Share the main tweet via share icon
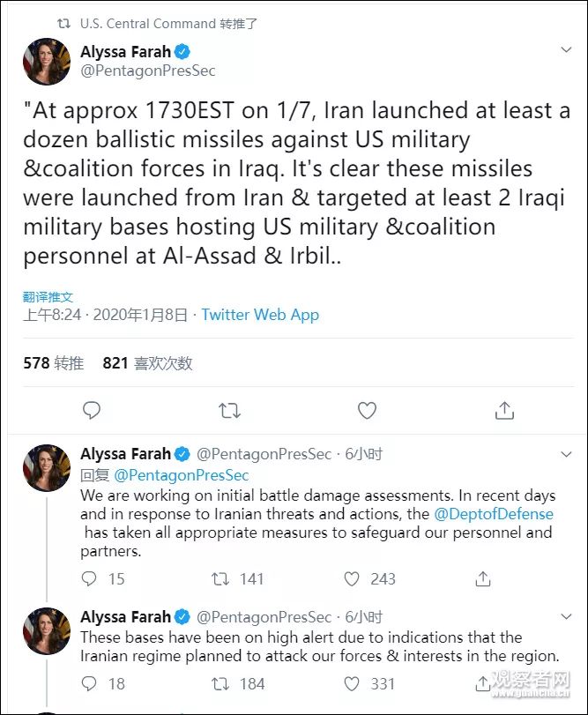 coord(504,410)
